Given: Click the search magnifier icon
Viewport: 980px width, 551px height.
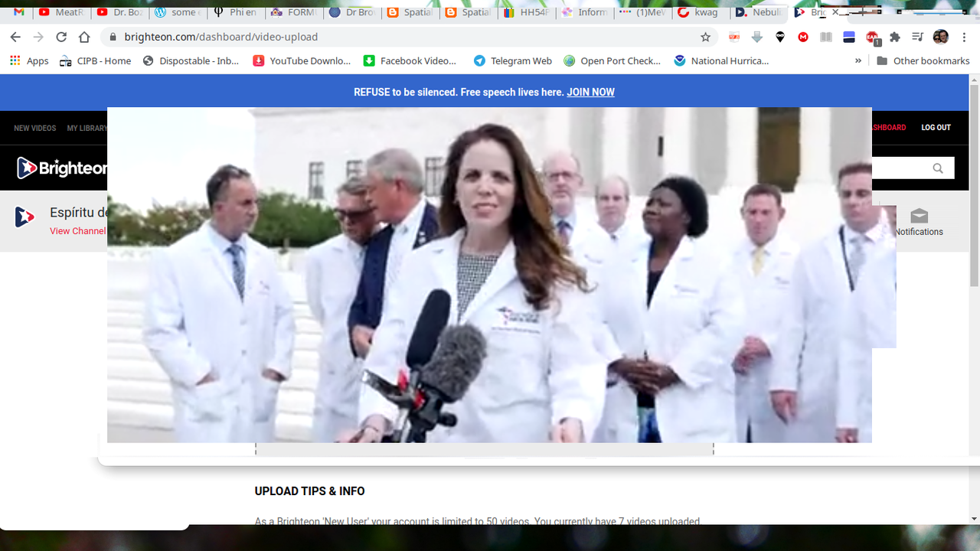Looking at the screenshot, I should (938, 168).
